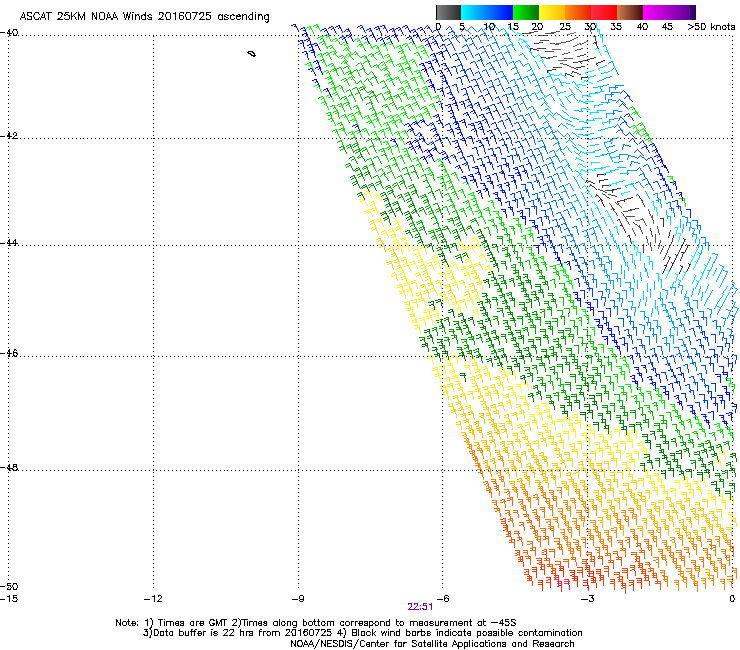
Task: Click the title text 'ASCAT 25KM NOAA Winds'
Action: (x=87, y=17)
